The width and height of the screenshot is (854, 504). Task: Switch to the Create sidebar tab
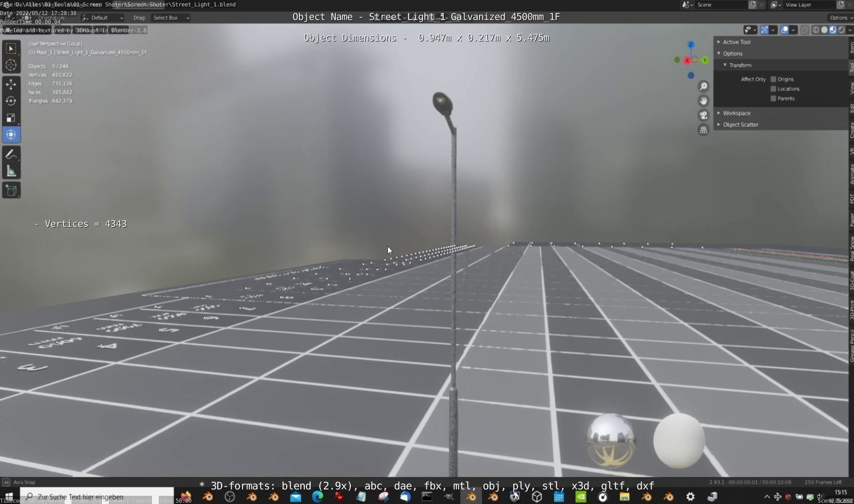[x=851, y=130]
